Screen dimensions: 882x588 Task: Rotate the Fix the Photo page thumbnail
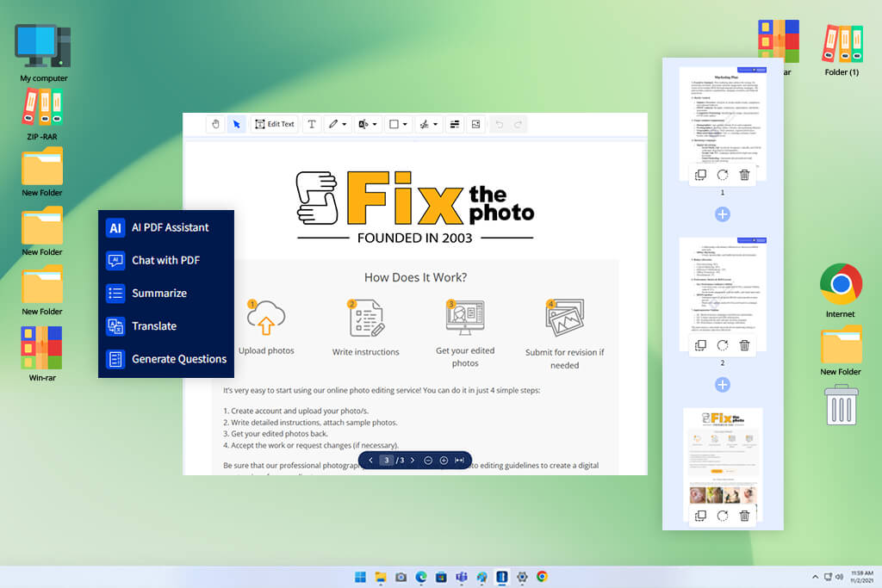click(723, 516)
